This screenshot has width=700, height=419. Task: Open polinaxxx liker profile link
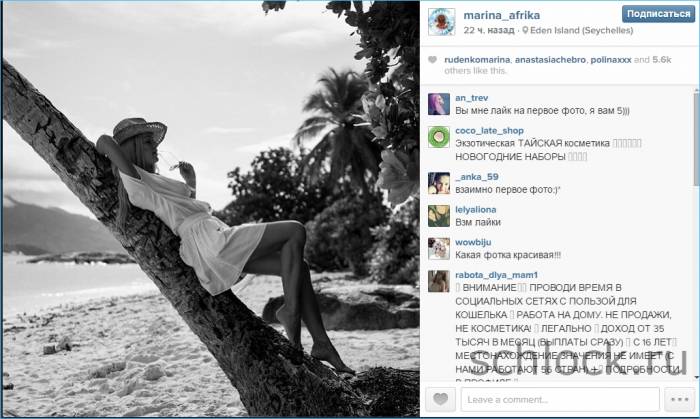611,60
